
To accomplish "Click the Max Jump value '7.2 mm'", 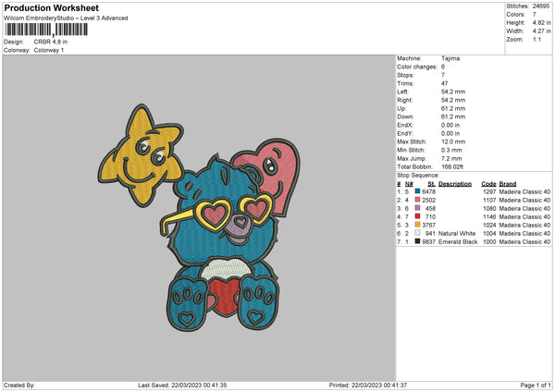I will click(x=451, y=158).
